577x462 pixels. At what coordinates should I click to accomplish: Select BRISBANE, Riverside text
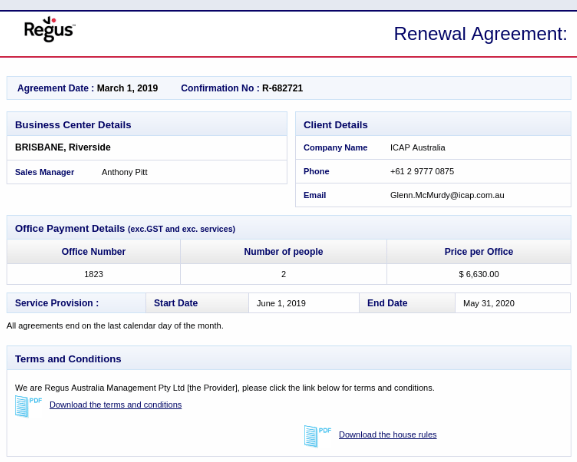[63, 147]
